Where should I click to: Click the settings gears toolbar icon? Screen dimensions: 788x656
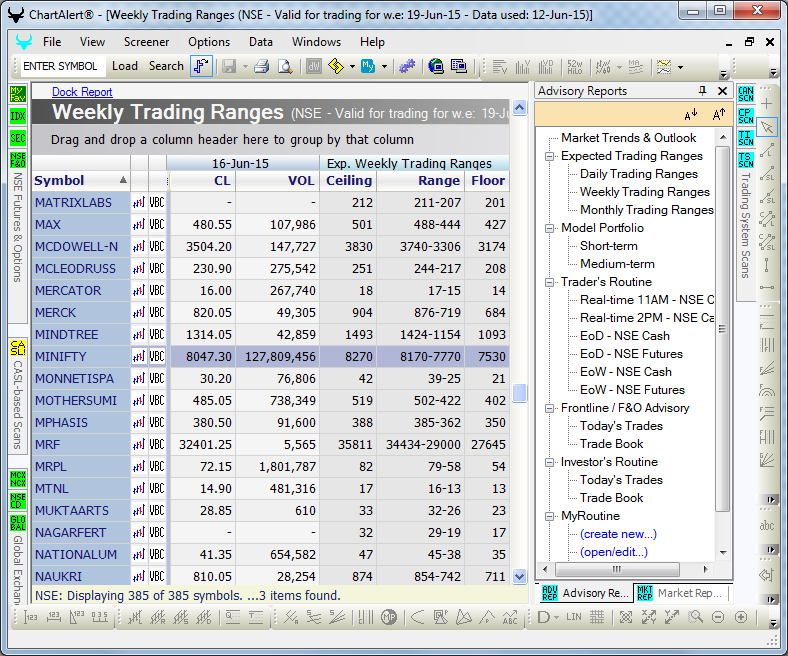[x=407, y=66]
